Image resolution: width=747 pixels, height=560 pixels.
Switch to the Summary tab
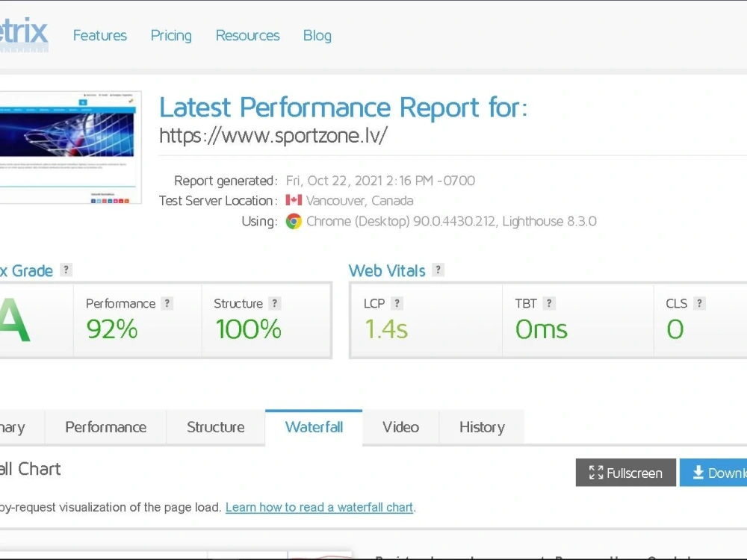[22, 427]
